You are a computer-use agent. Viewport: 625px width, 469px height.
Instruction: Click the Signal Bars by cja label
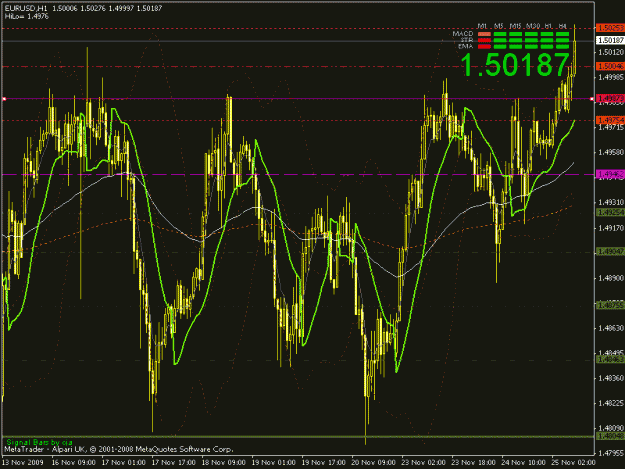(x=39, y=442)
